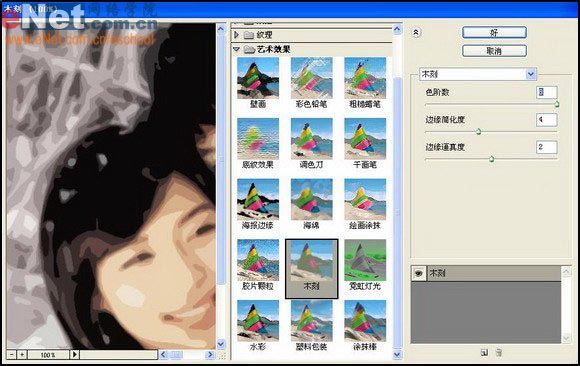Collapse the 艺术效果 filter folder

(x=236, y=49)
